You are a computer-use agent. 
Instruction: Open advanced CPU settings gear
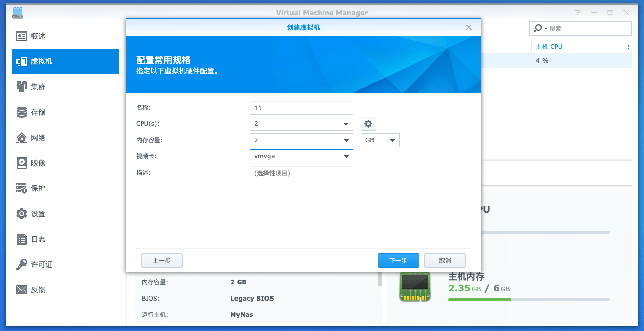368,123
